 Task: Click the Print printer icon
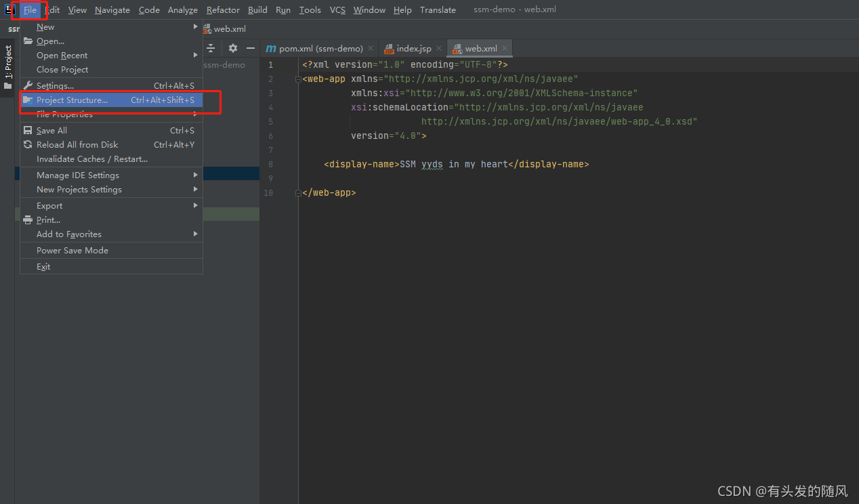click(28, 220)
